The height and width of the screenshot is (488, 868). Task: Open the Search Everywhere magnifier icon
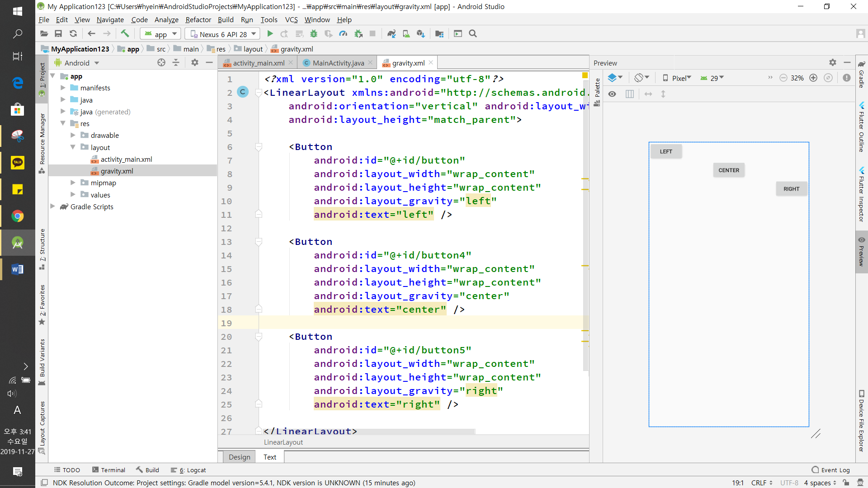pyautogui.click(x=473, y=34)
